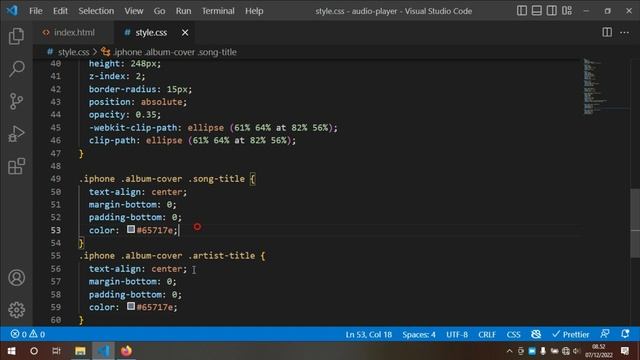Open Windows Start menu
This screenshot has height=360, width=640.
point(11,351)
